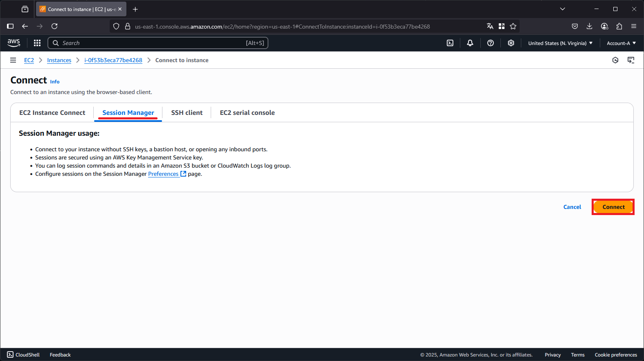Click the AWS logo home icon

[x=14, y=43]
